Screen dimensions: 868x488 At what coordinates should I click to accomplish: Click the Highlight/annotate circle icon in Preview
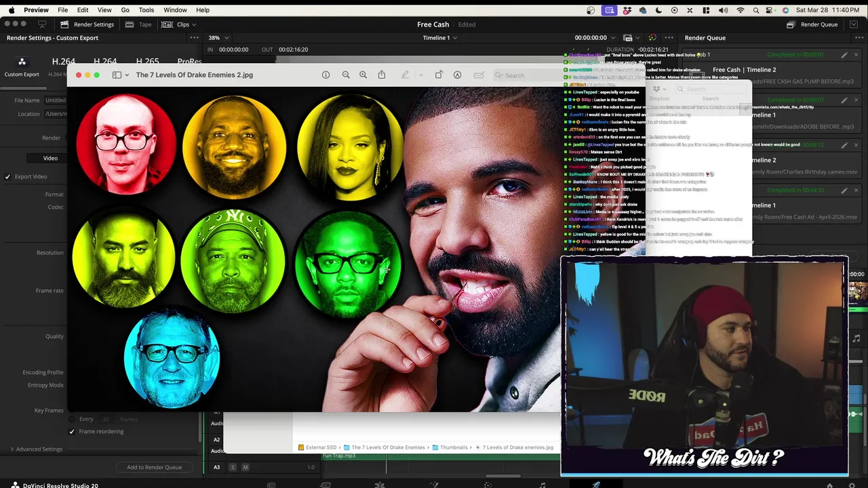point(457,75)
